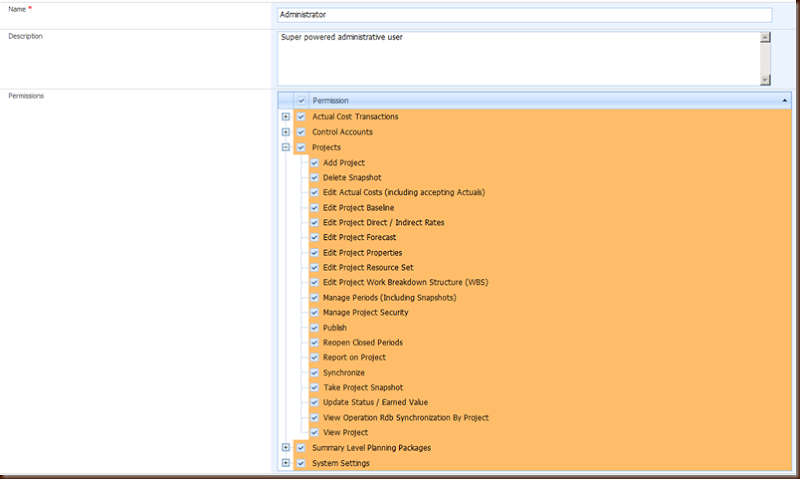Toggle the Synchronize permission checkbox
This screenshot has height=479, width=800.
tap(314, 372)
